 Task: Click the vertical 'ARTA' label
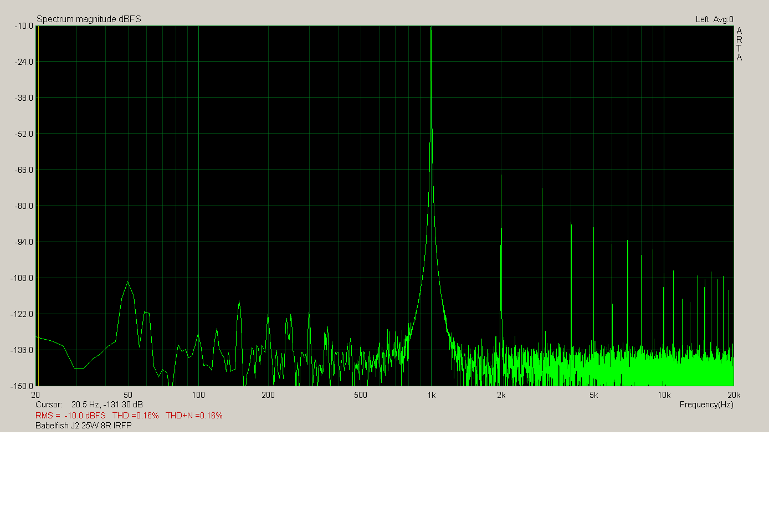click(739, 44)
